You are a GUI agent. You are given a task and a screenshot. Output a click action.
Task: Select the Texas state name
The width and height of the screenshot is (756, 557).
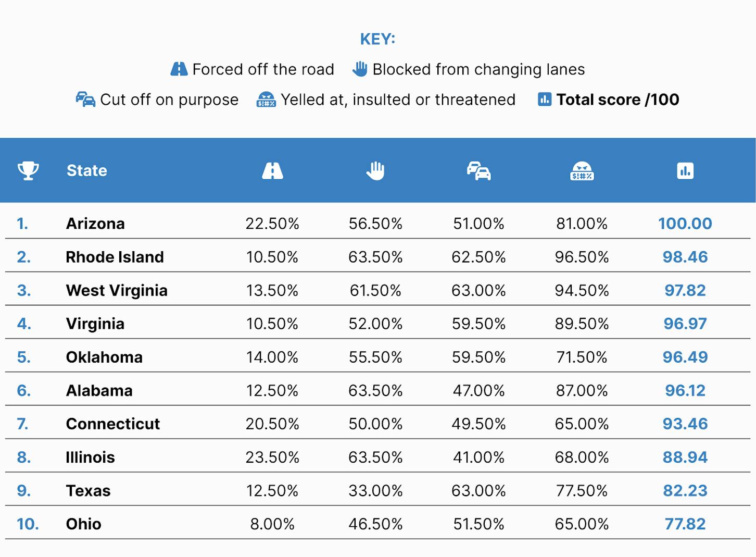point(88,490)
